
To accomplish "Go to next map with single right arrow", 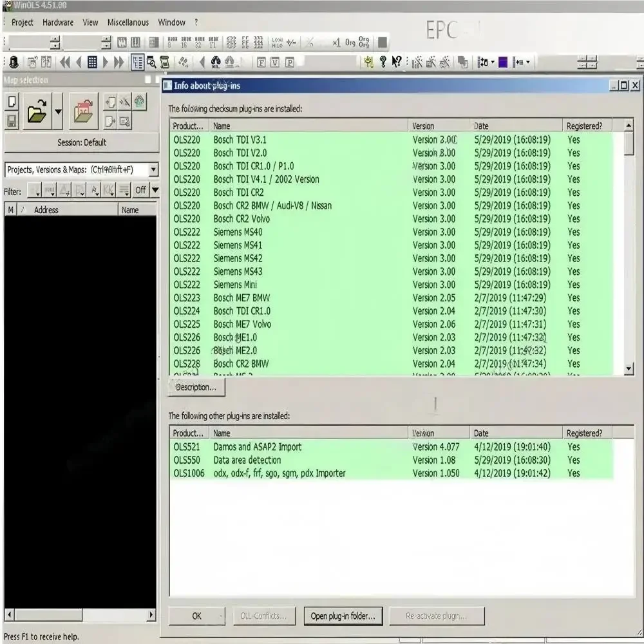I will (106, 62).
